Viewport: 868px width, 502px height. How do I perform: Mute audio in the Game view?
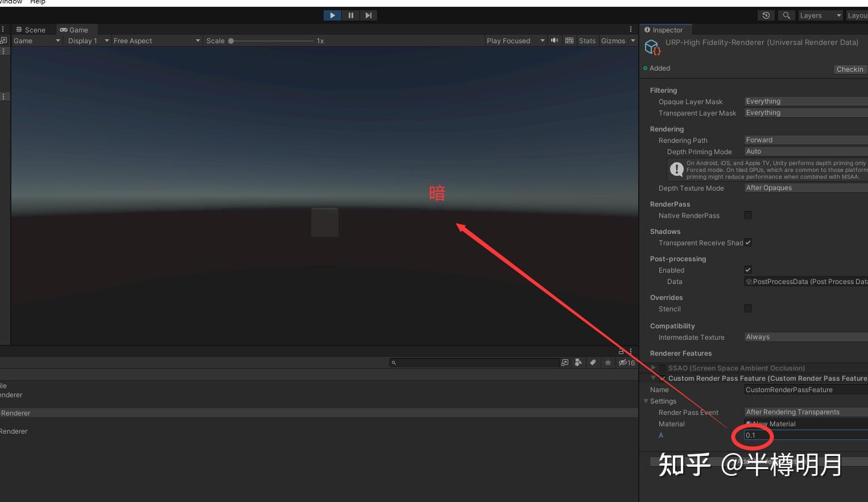click(554, 40)
